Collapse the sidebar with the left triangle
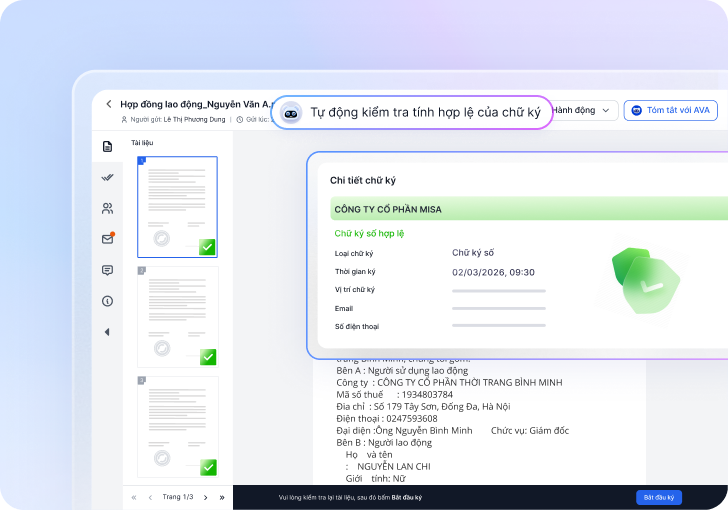 click(107, 332)
